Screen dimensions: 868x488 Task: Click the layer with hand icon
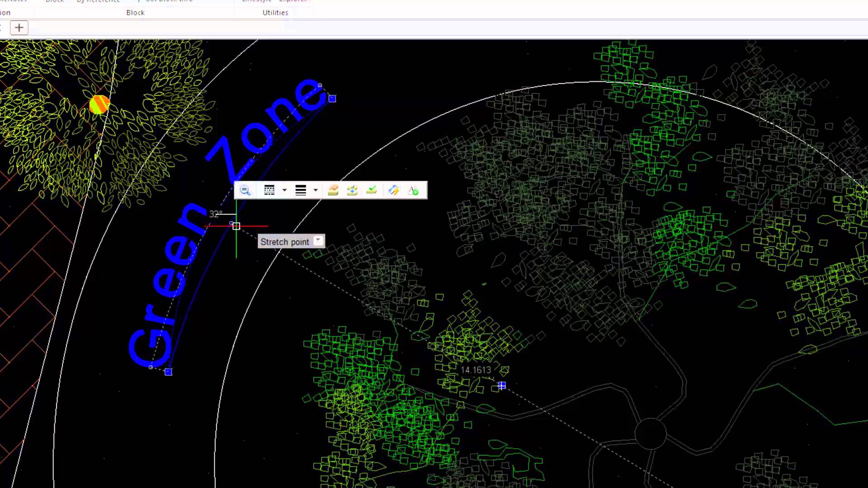click(333, 190)
